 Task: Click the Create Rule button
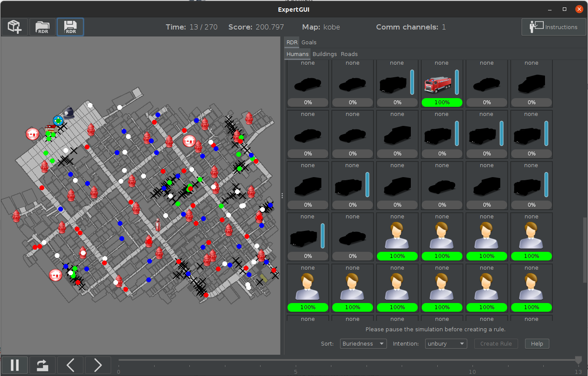[496, 343]
